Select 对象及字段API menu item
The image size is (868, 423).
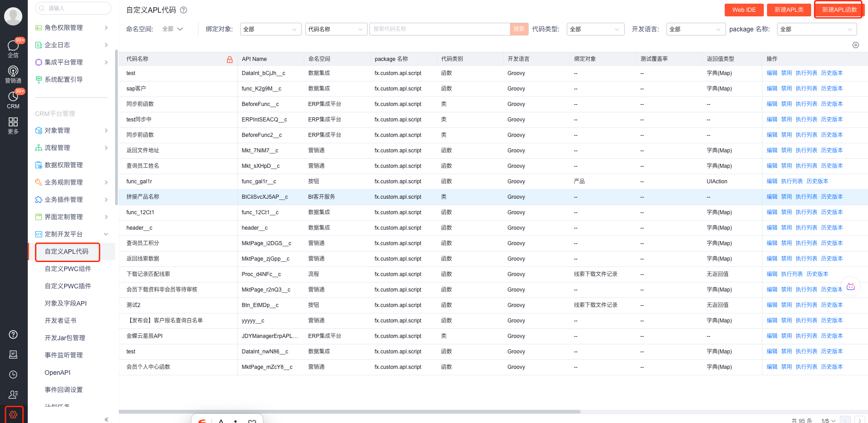pyautogui.click(x=66, y=303)
